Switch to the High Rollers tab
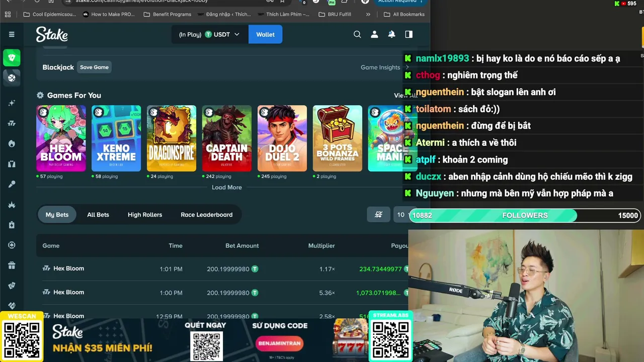This screenshot has width=644, height=362. 145,215
